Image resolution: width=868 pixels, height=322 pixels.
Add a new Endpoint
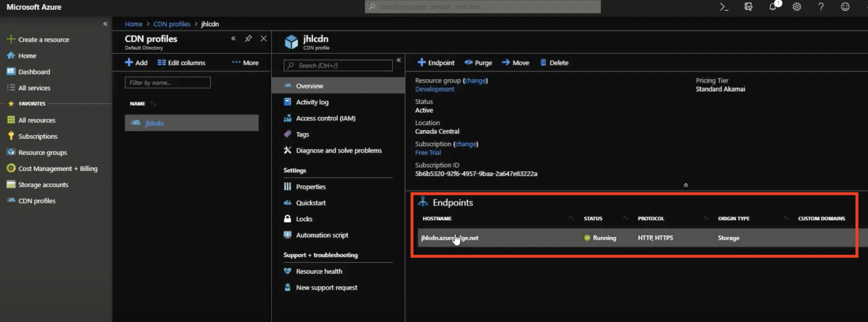(x=436, y=63)
